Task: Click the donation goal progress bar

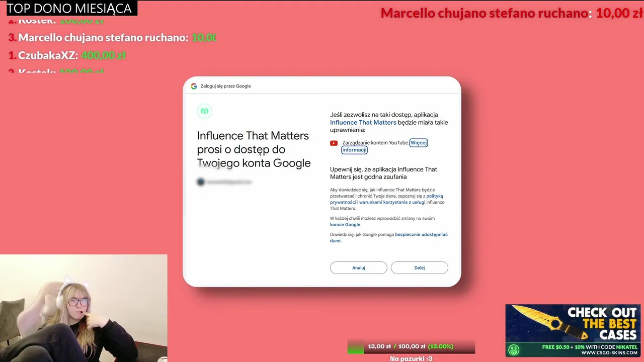Action: (x=411, y=346)
